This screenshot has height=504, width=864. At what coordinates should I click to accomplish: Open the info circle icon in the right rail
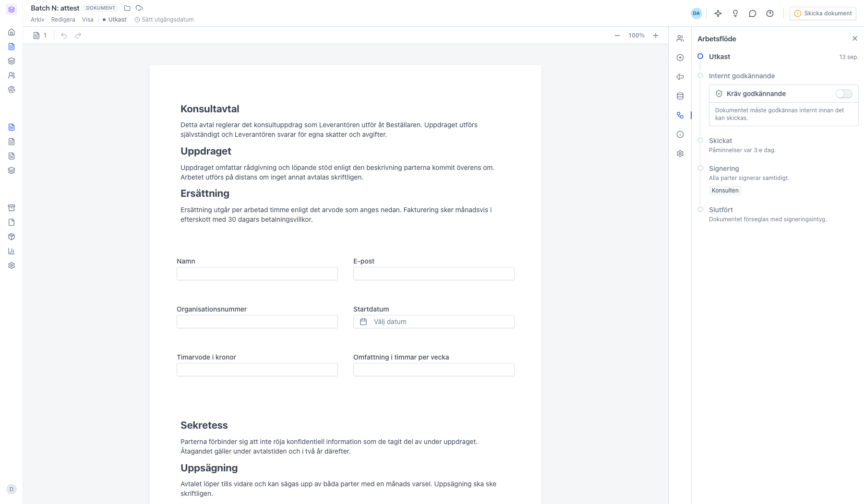coord(680,134)
